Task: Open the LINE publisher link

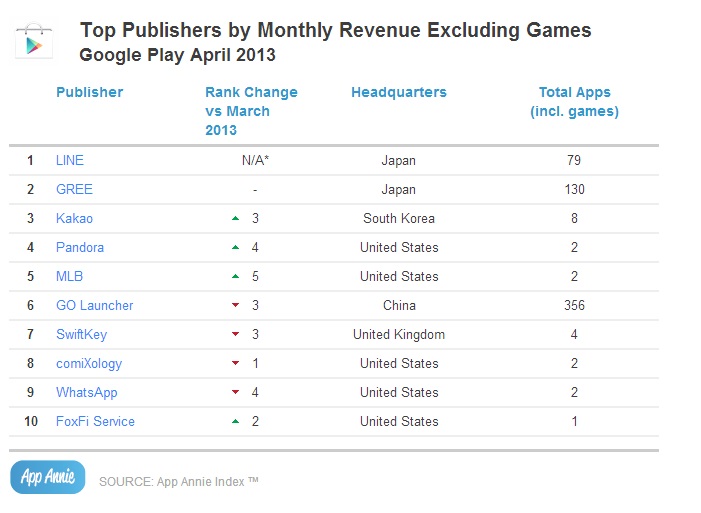Action: (x=70, y=160)
